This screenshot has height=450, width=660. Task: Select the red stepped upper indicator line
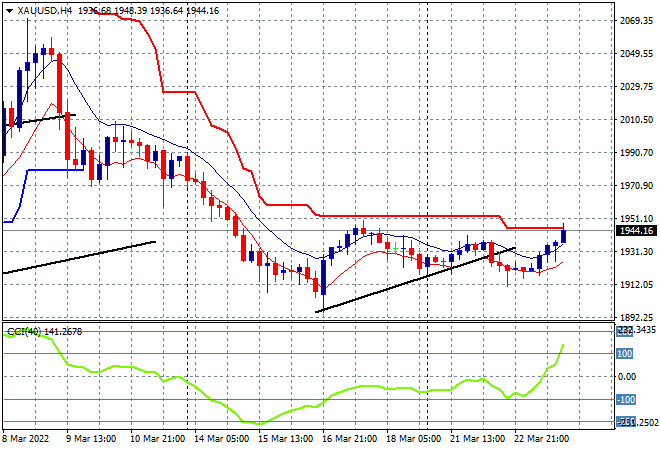(x=400, y=215)
